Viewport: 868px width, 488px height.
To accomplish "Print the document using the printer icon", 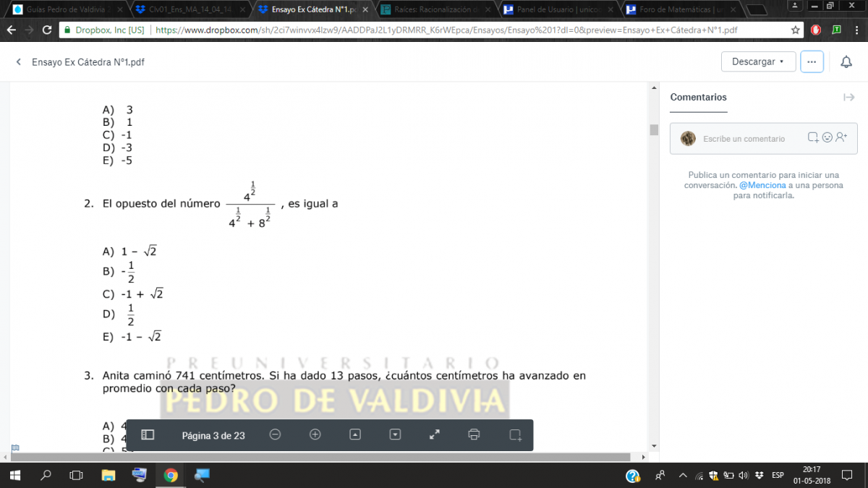I will point(474,435).
